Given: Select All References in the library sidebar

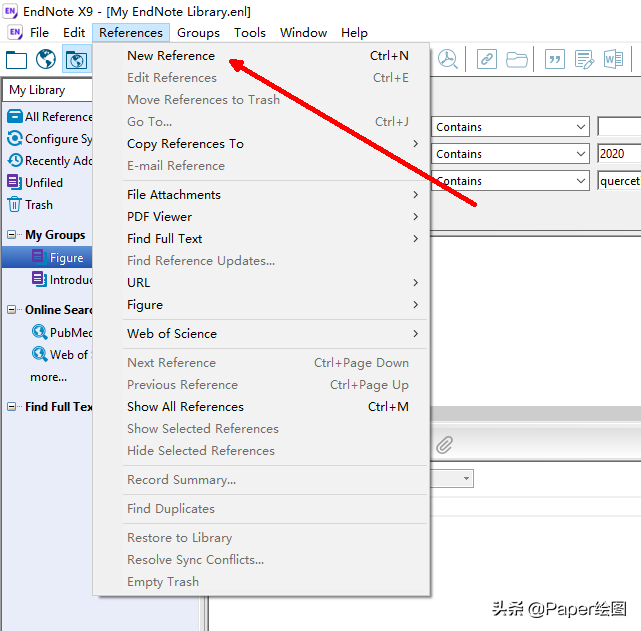Looking at the screenshot, I should click(x=49, y=116).
